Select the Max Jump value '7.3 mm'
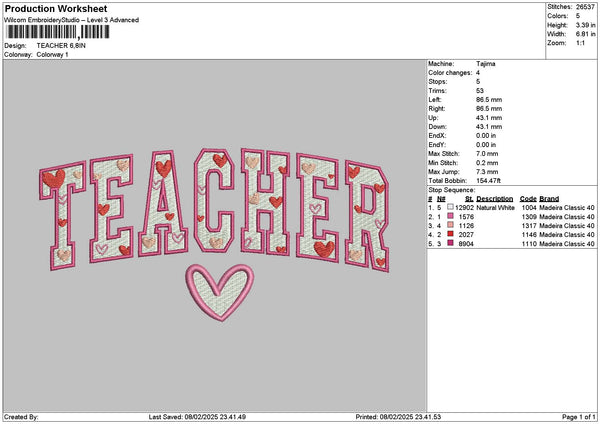Viewport: 600px width, 424px height. point(487,172)
